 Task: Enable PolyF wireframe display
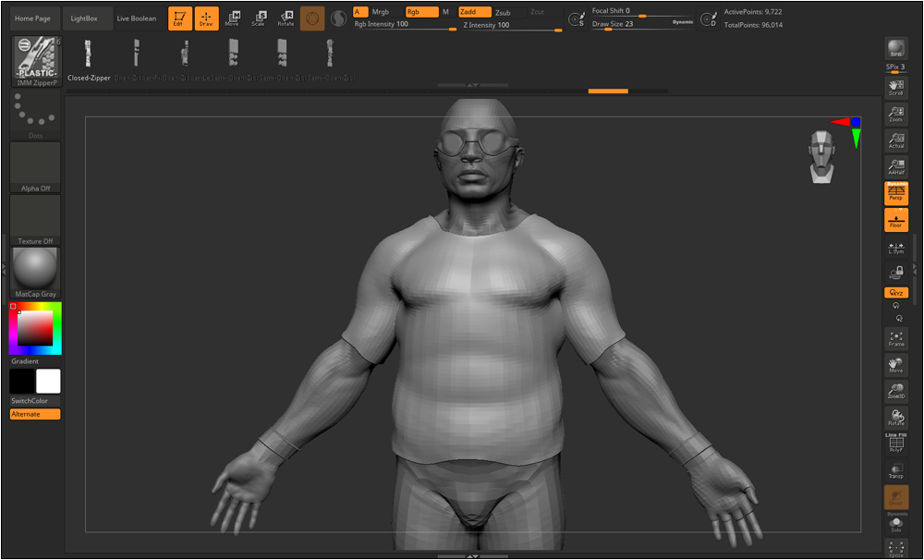click(x=895, y=444)
